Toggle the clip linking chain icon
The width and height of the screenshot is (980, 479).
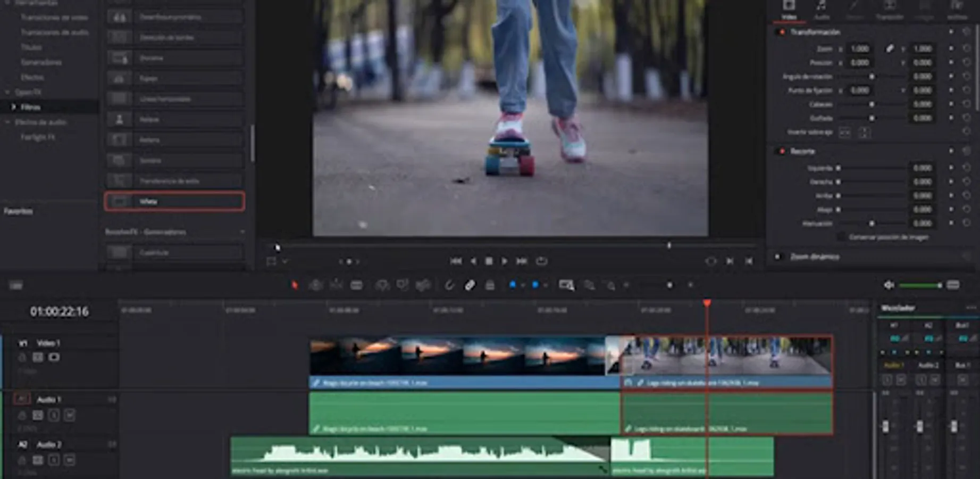click(470, 285)
